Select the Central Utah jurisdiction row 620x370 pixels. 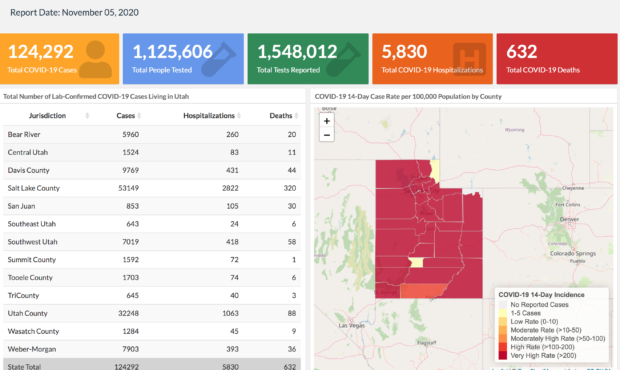(x=152, y=152)
